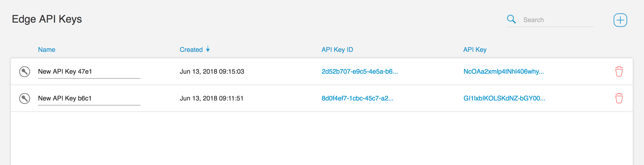Screen dimensions: 644x165
Task: Click the down arrow next to Created
Action: 208,49
